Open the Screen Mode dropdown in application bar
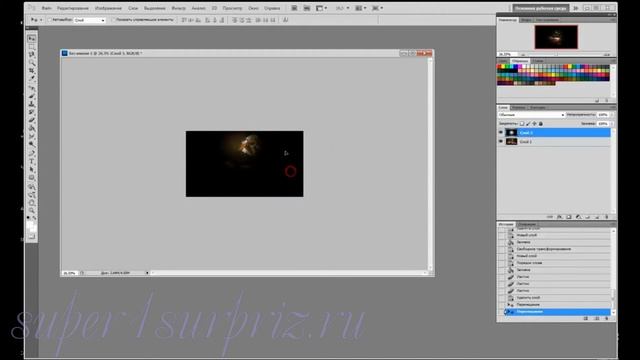This screenshot has height=360, width=640. (377, 8)
